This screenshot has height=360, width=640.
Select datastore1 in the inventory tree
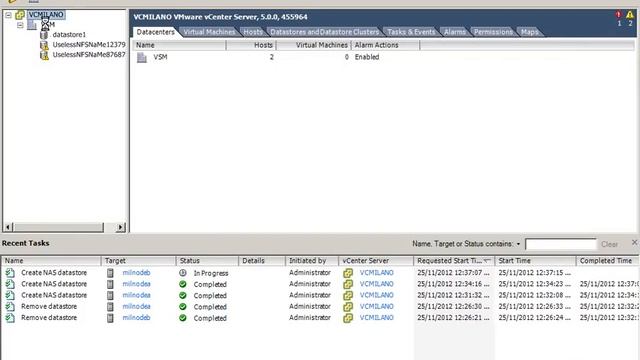point(69,35)
